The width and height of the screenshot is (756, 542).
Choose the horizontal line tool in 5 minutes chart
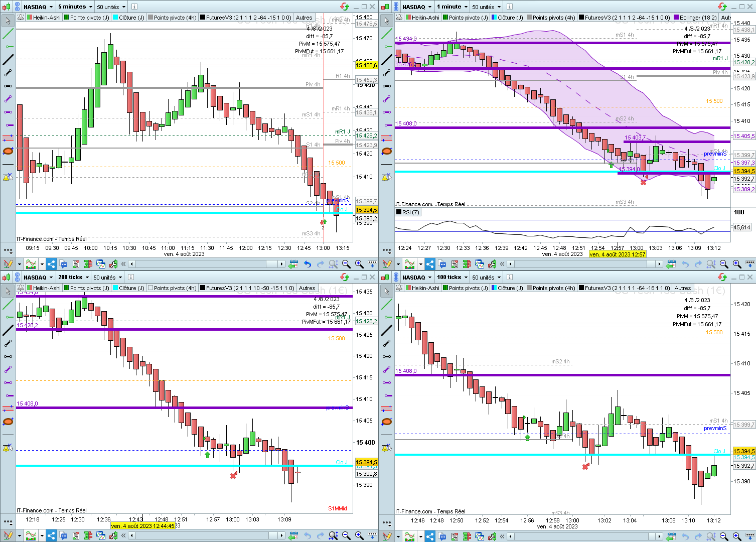click(x=8, y=164)
